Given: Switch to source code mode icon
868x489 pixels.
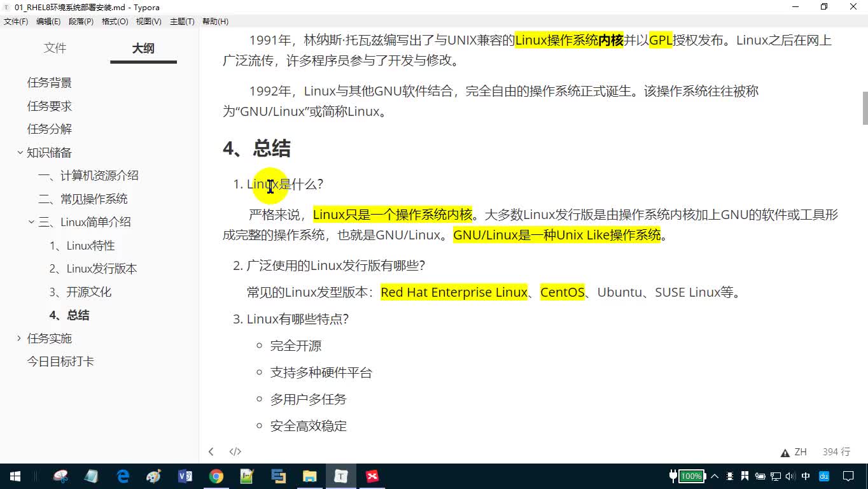Looking at the screenshot, I should tap(235, 451).
